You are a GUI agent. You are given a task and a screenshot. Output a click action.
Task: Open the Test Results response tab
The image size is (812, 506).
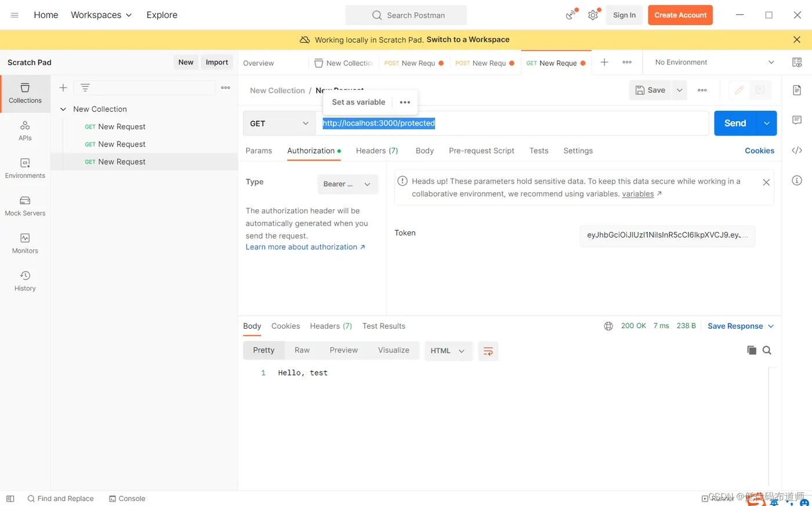coord(384,326)
